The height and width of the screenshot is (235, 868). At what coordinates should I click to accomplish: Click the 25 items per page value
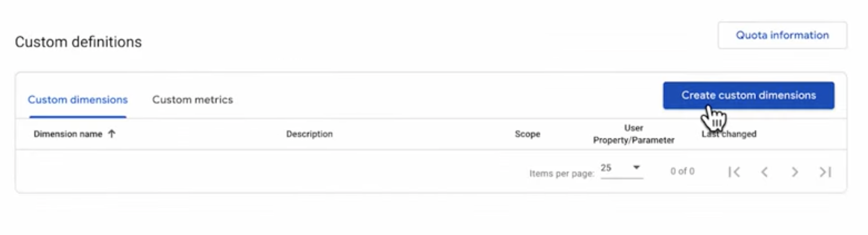[x=606, y=168]
